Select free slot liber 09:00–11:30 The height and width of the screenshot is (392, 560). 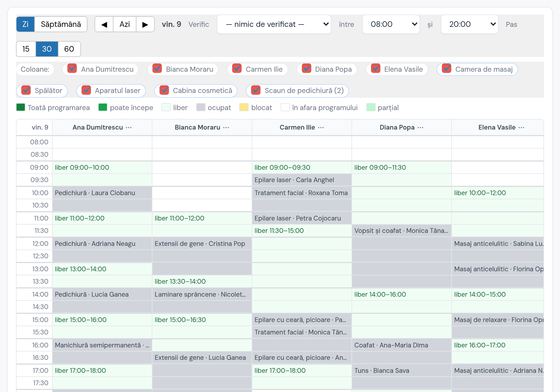pos(402,167)
